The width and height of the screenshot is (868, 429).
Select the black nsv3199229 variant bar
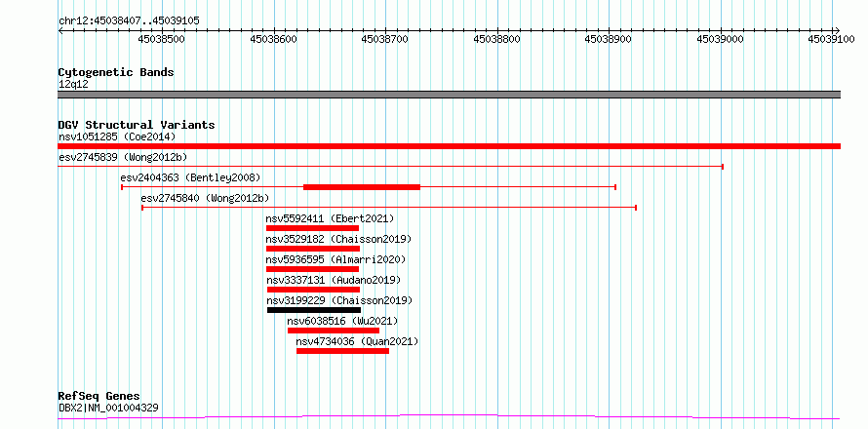coord(314,310)
